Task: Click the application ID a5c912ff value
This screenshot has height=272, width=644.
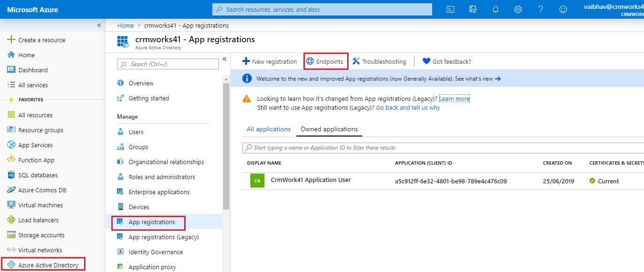Action: 451,181
